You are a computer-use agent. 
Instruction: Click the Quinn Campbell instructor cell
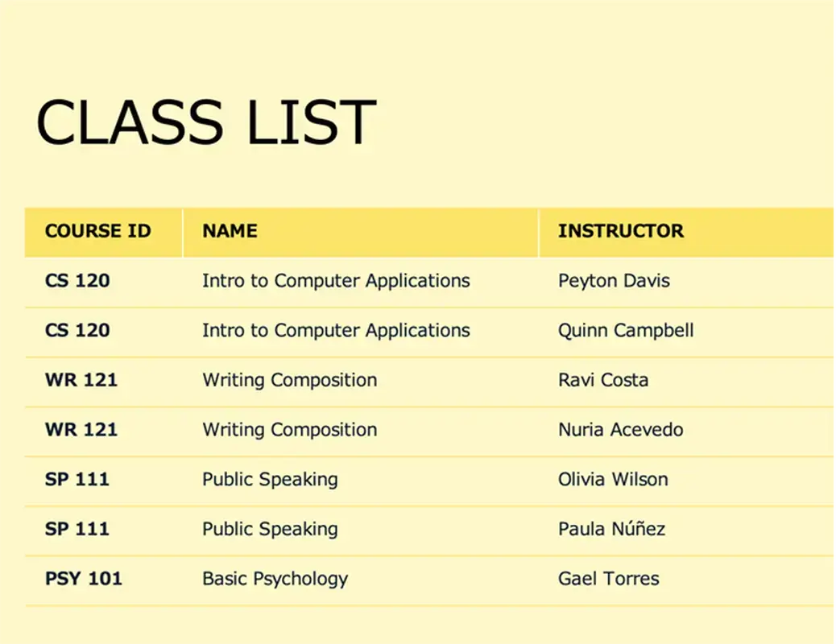coord(626,331)
